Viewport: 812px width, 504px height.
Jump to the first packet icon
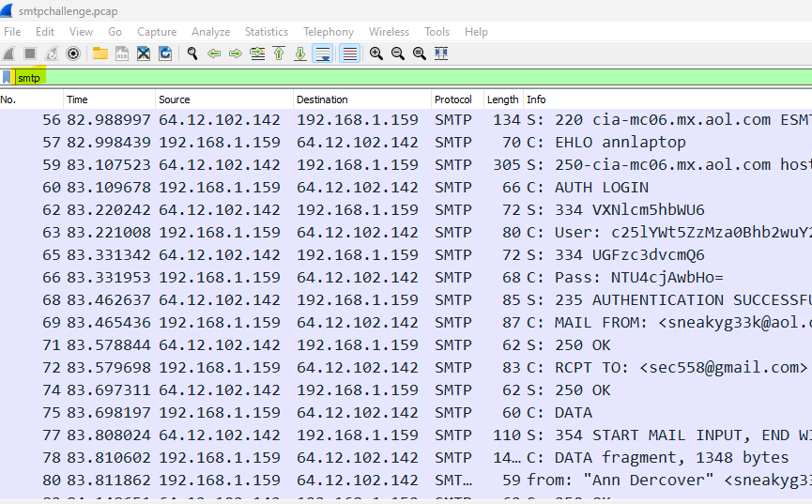279,53
